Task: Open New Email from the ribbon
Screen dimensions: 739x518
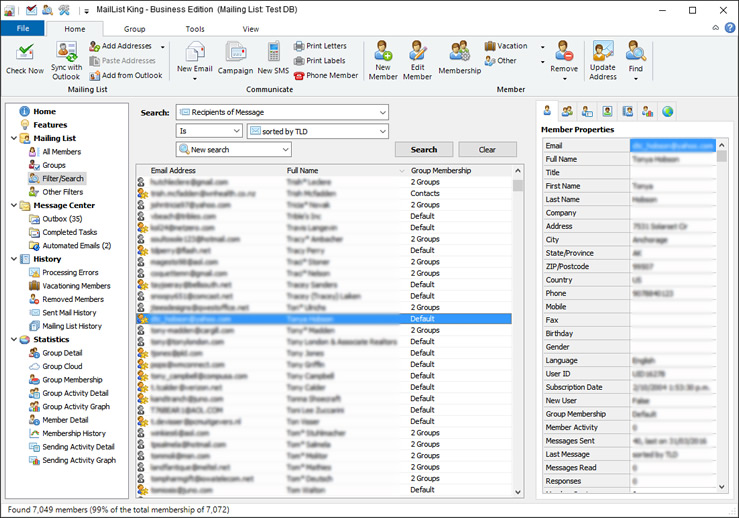Action: point(195,58)
